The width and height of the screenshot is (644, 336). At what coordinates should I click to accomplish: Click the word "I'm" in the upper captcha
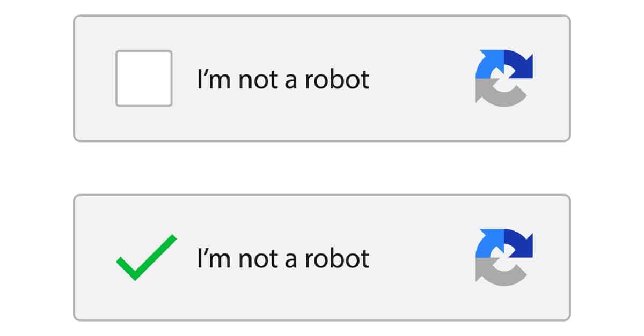point(215,79)
